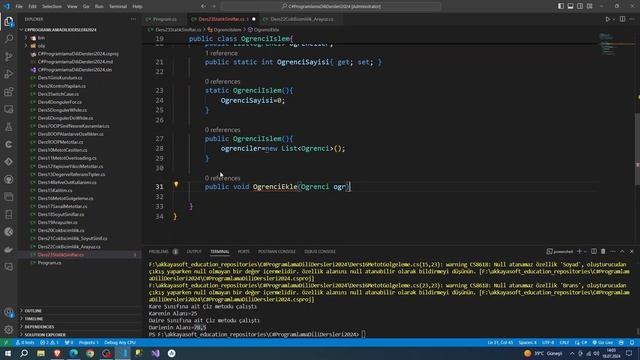
Task: Open Program.cs in explorer tree
Action: pos(49,263)
